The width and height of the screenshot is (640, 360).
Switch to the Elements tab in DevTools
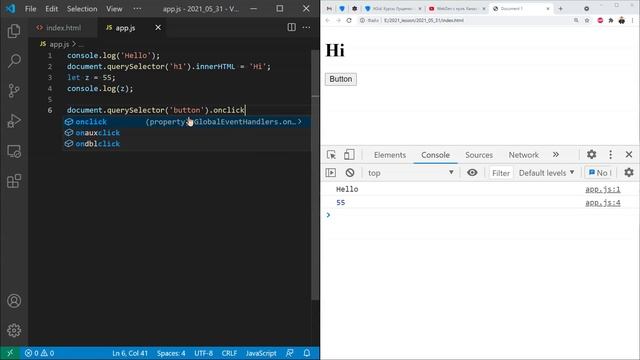point(390,155)
